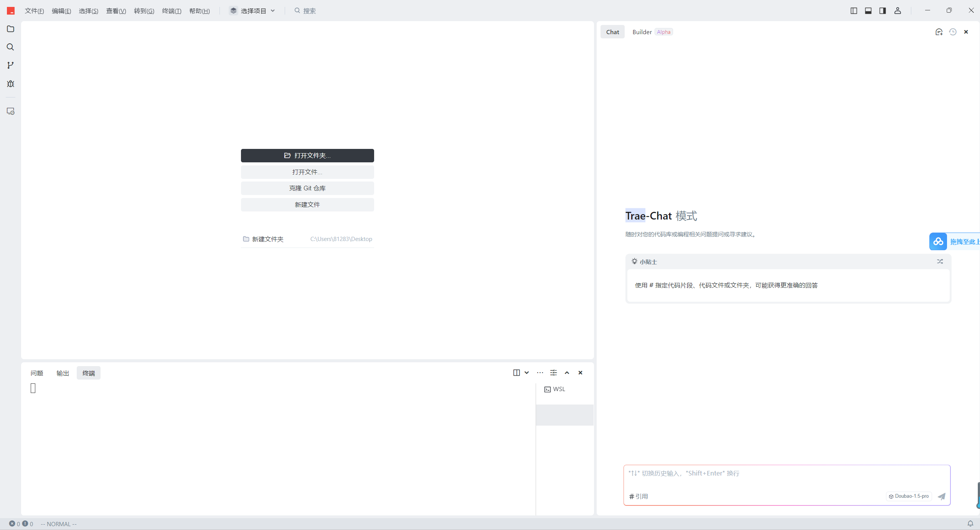Click the send message paper plane icon
This screenshot has width=980, height=530.
click(x=942, y=496)
